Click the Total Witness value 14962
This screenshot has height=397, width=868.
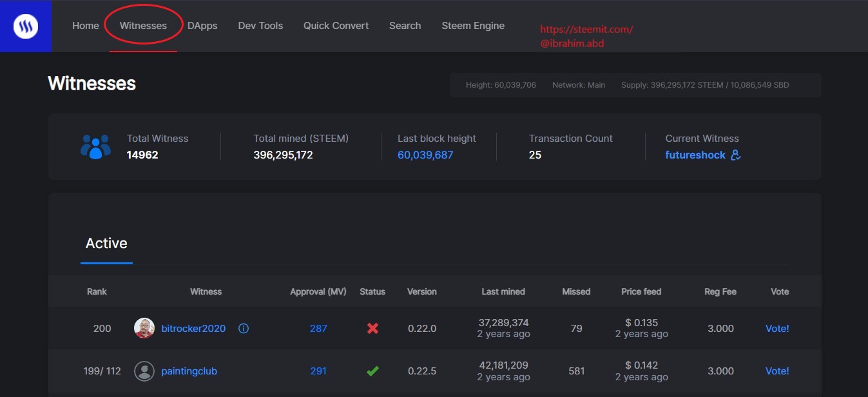142,155
